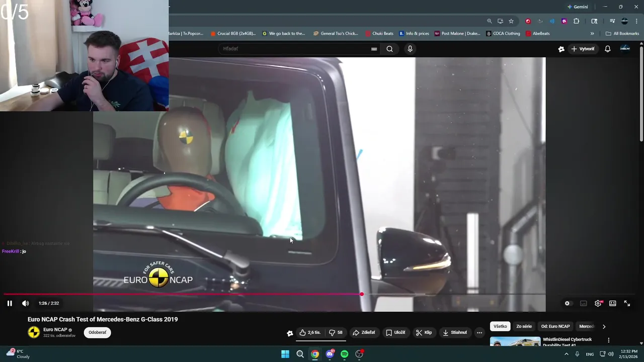
Task: Click the magnifier search button on YouTube
Action: (389, 49)
